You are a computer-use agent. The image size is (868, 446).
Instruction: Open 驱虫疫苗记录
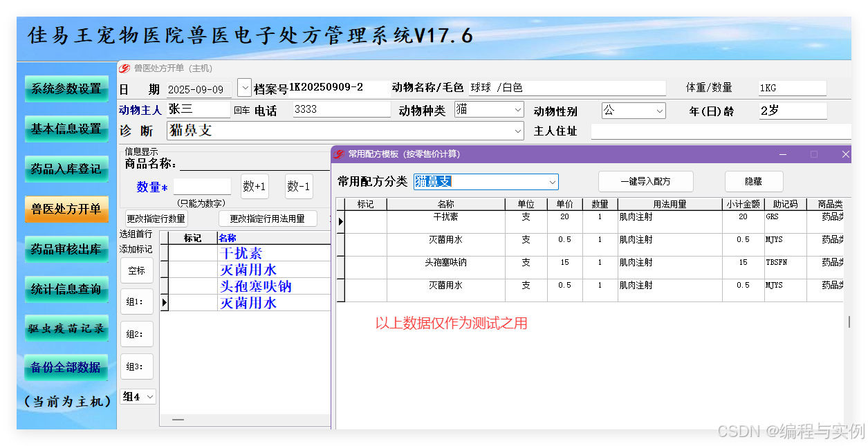pyautogui.click(x=66, y=328)
